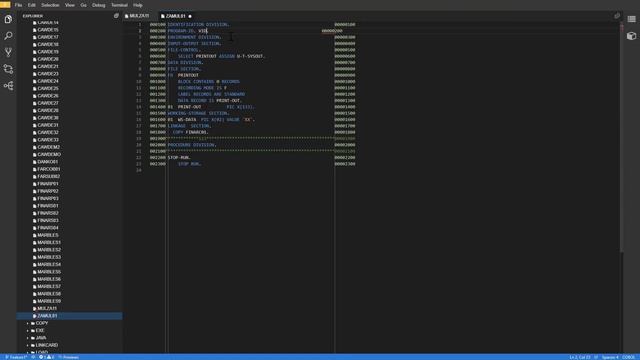This screenshot has height=360, width=640.
Task: Open file FINARP03 in Explorer
Action: tap(48, 199)
